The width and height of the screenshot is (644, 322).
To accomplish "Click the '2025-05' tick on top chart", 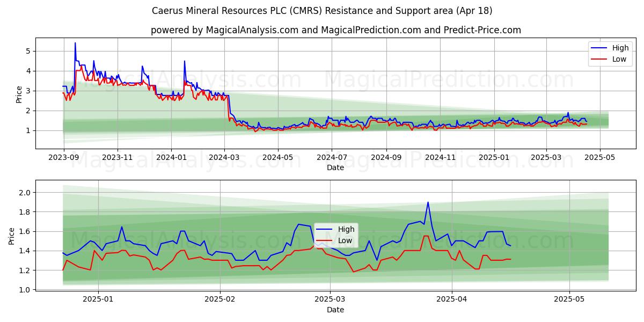I will [x=599, y=158].
